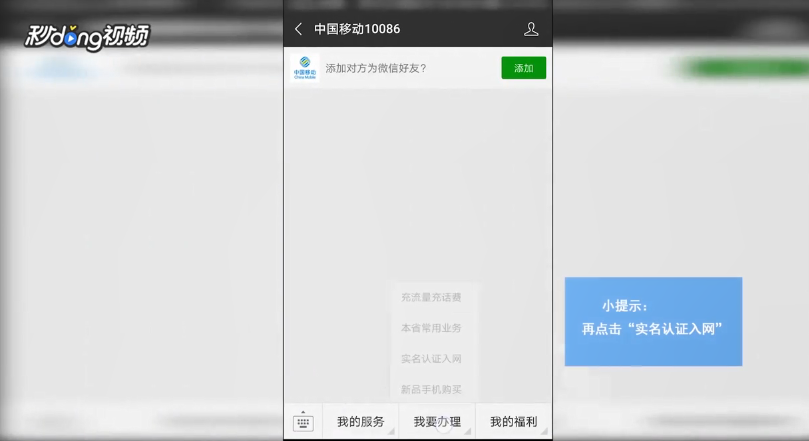Image resolution: width=809 pixels, height=441 pixels.
Task: Open the contact profile icon in header
Action: pos(531,29)
